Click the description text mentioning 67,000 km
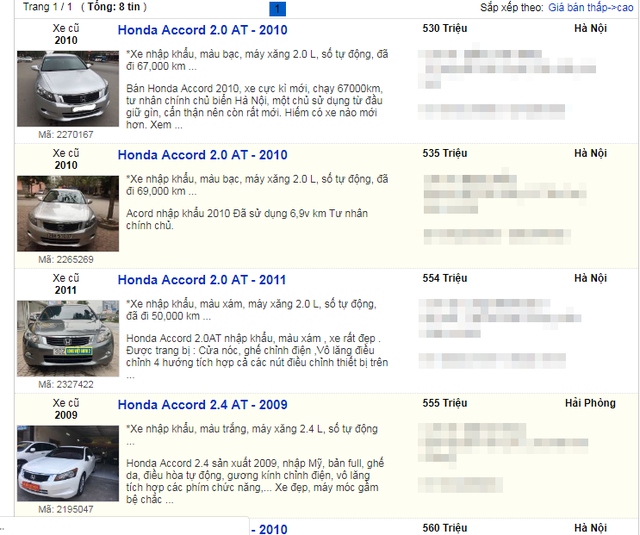 (257, 60)
